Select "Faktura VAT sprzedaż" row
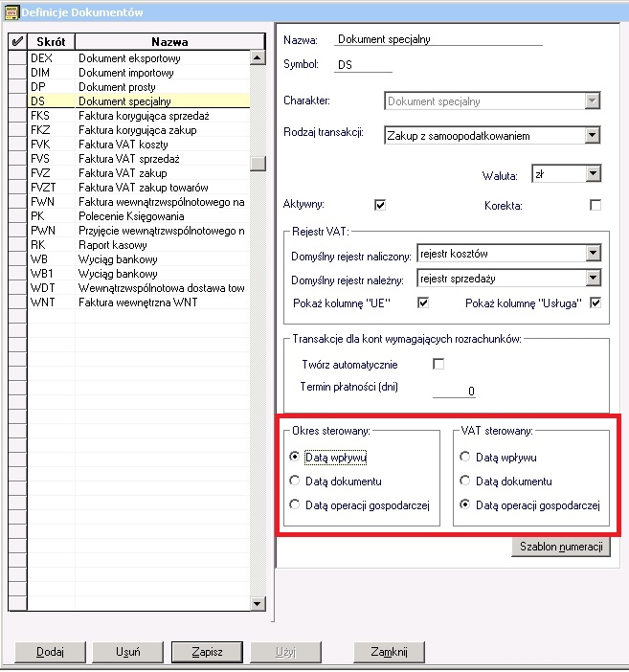Screen dimensions: 629x672 139,159
